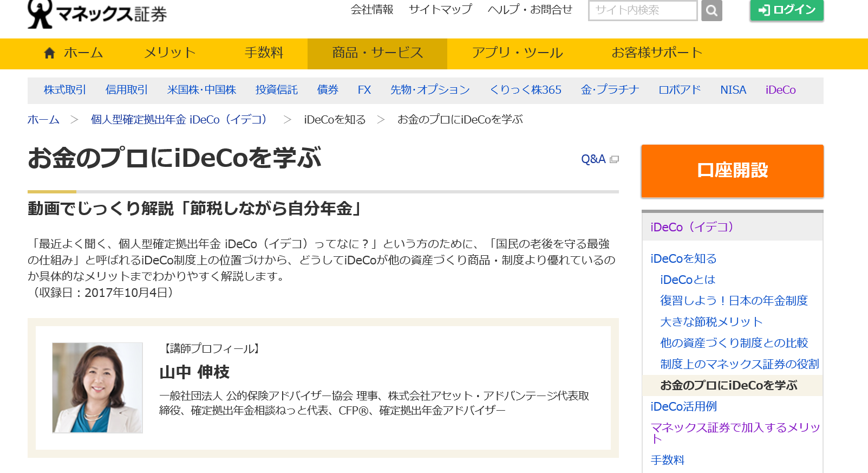Open 債券 sub-navigation link

328,90
